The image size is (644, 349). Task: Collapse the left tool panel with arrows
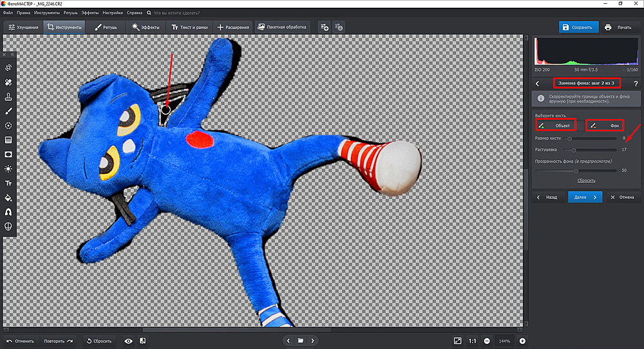12,54
